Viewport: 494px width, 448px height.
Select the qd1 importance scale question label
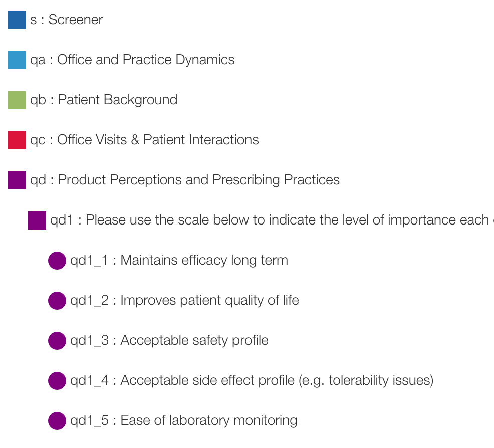270,220
